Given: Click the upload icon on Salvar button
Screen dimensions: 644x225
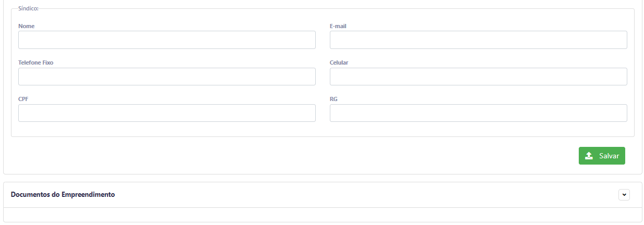Looking at the screenshot, I should coord(589,156).
